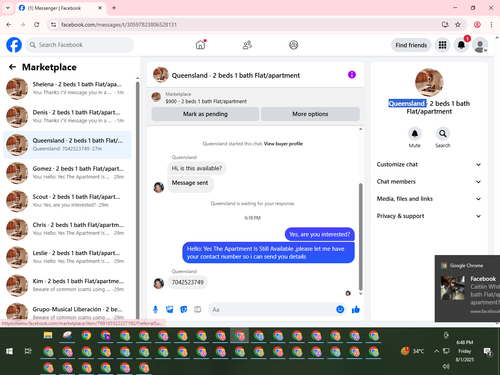The width and height of the screenshot is (500, 375).
Task: Open Leslie conversation in list
Action: click(x=67, y=257)
